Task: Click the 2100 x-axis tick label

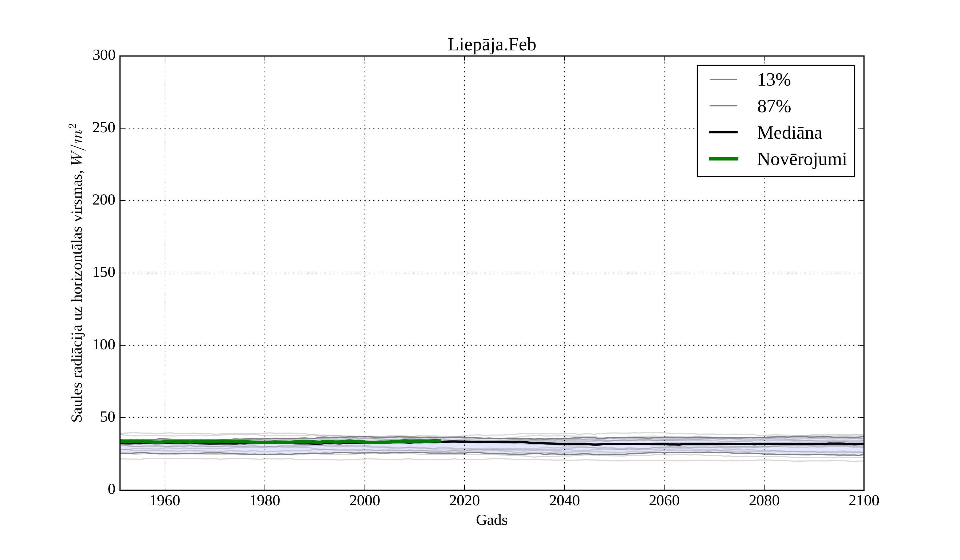Action: [x=864, y=501]
